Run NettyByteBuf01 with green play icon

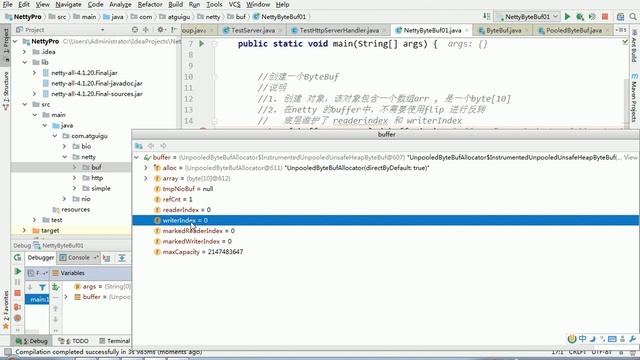point(567,17)
